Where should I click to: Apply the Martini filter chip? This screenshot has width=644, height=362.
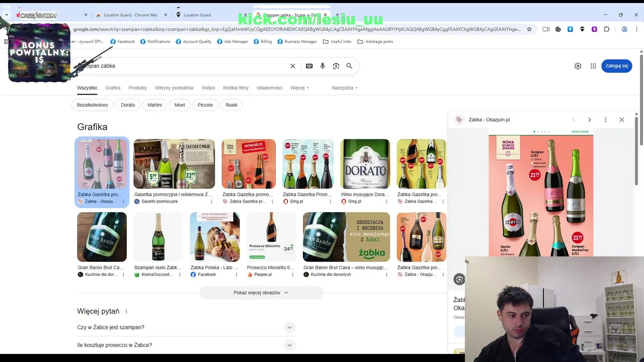154,105
